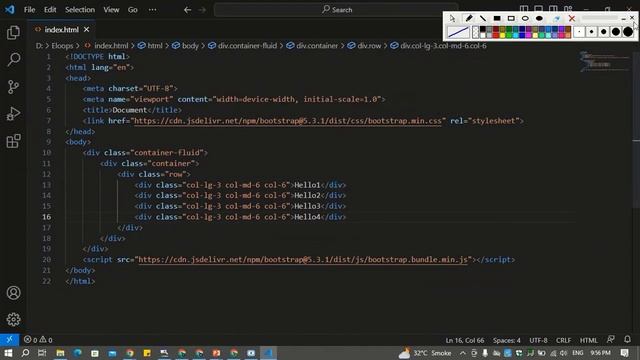Open the Go menu
The image size is (640, 360).
(x=133, y=9)
